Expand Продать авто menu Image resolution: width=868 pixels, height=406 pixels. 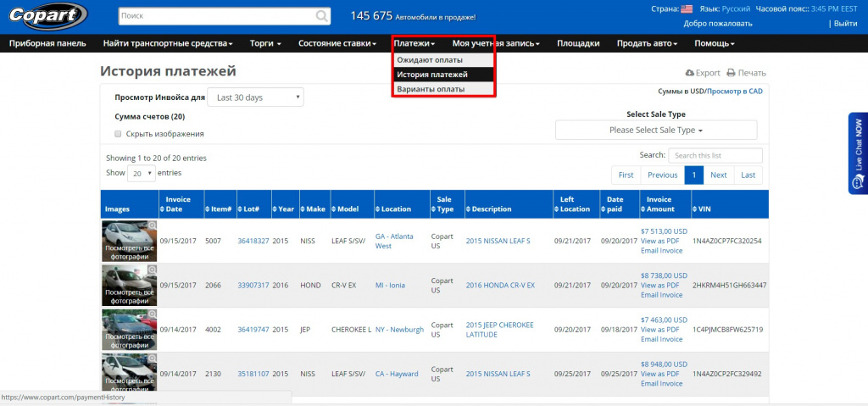pos(647,43)
